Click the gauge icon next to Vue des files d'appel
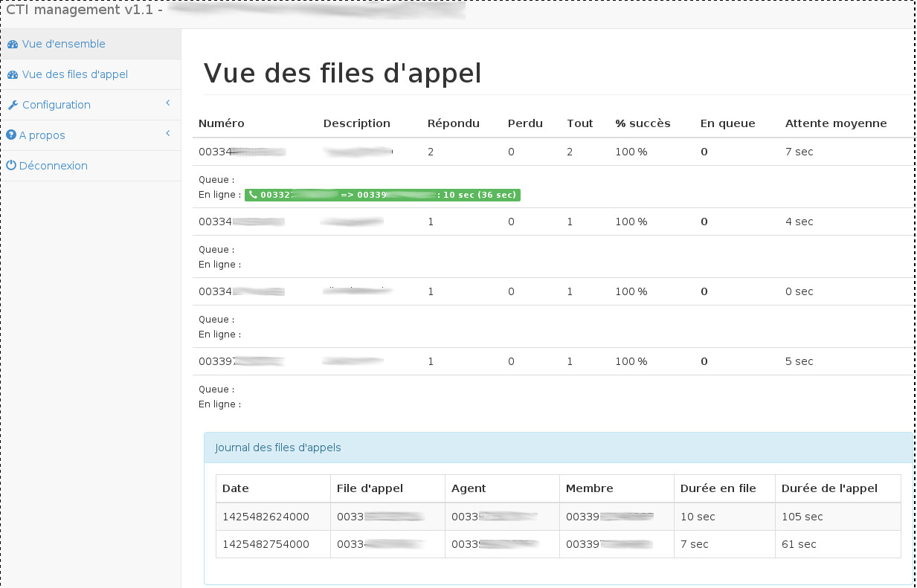Screen dimensions: 917x588 click(13, 74)
